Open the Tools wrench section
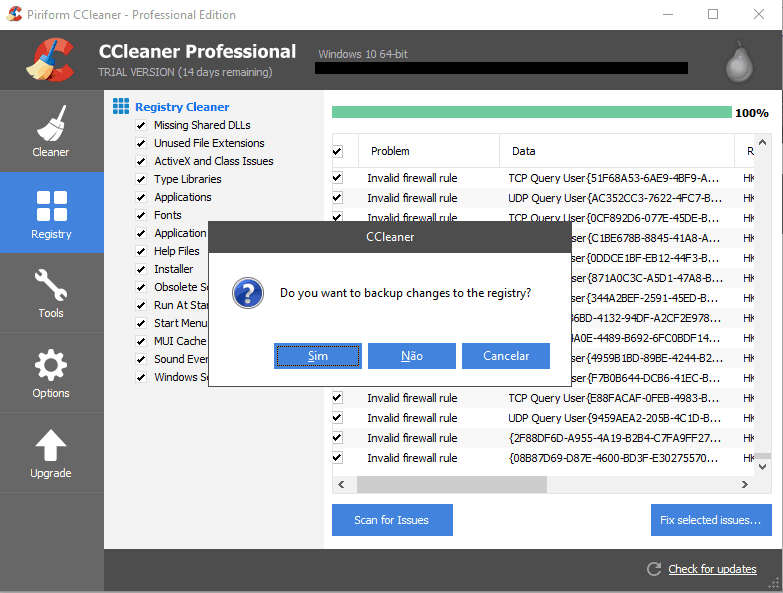Image resolution: width=783 pixels, height=593 pixels. (51, 293)
